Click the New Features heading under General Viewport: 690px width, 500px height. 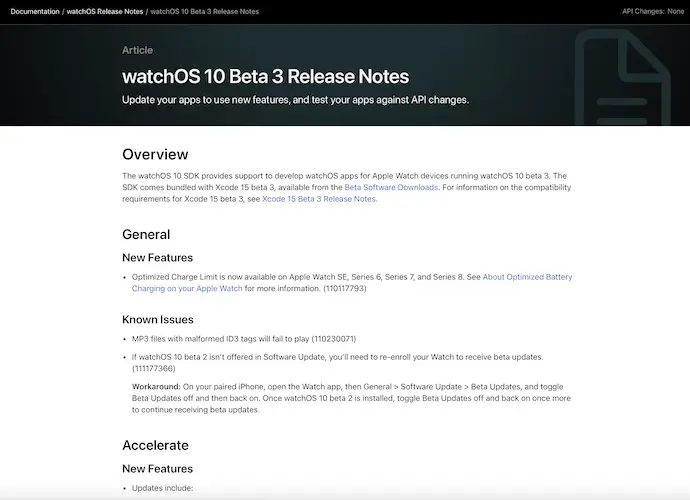coord(157,257)
